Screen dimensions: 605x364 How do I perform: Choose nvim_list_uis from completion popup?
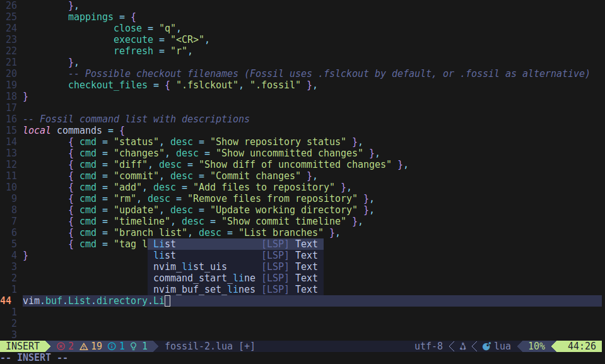click(190, 267)
